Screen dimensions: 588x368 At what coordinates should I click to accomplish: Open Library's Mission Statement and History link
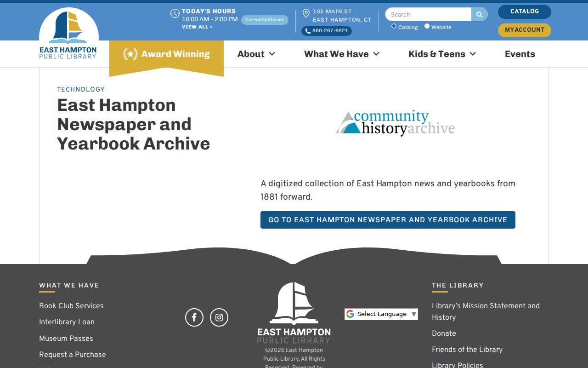[486, 311]
